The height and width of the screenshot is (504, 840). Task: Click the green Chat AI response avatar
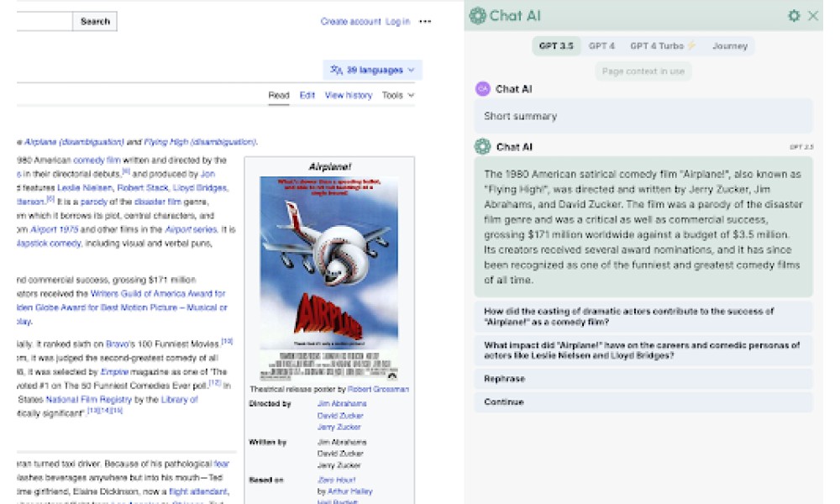[x=483, y=146]
